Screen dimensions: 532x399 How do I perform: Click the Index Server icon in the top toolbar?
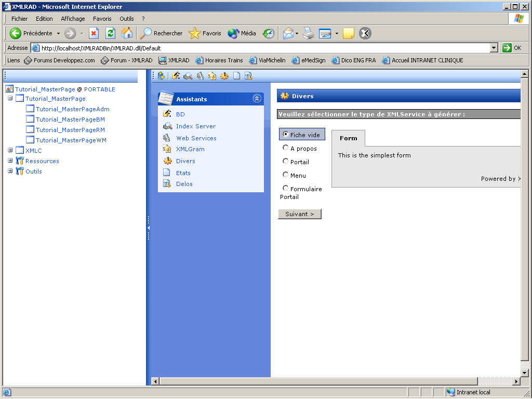coord(188,76)
